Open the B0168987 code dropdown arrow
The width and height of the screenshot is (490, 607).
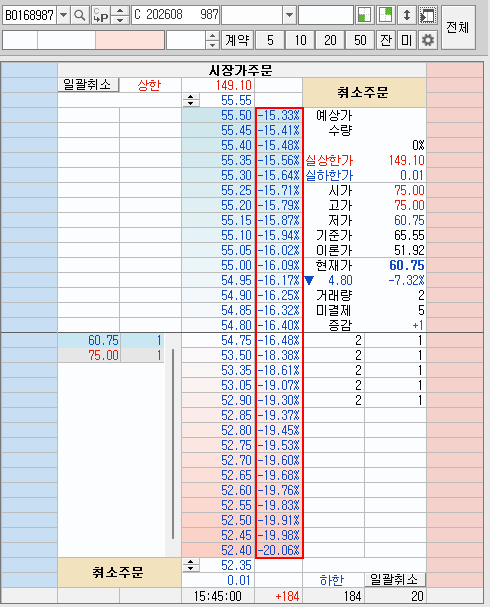(63, 15)
